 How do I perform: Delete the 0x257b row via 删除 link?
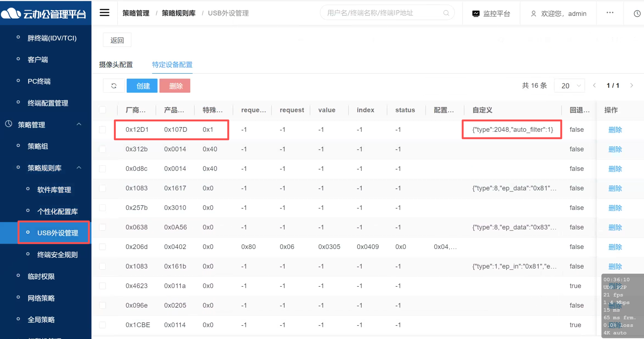[615, 208]
